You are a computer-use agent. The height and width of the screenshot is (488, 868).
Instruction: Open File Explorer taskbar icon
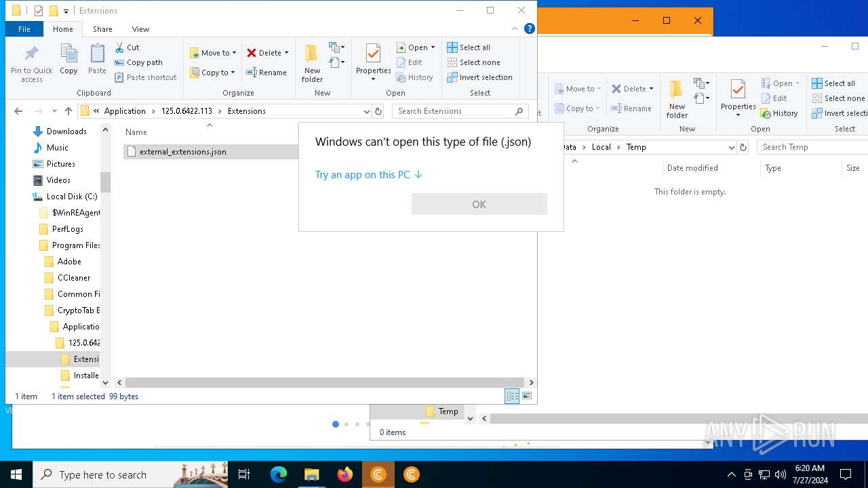(x=312, y=474)
